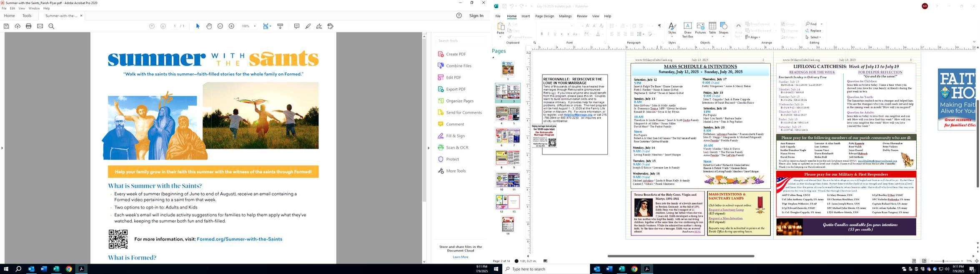Open the fit width options dropdown in Acrobat
This screenshot has height=274, width=980.
[271, 26]
